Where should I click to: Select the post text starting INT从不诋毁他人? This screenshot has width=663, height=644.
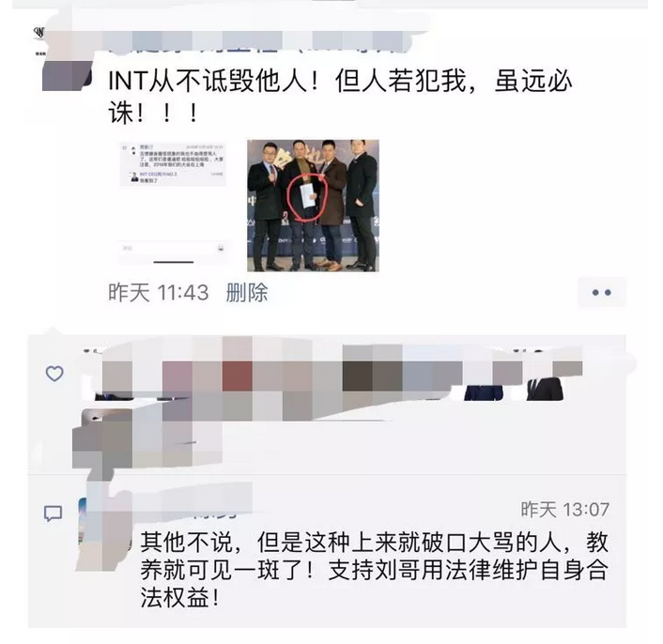pos(340,98)
